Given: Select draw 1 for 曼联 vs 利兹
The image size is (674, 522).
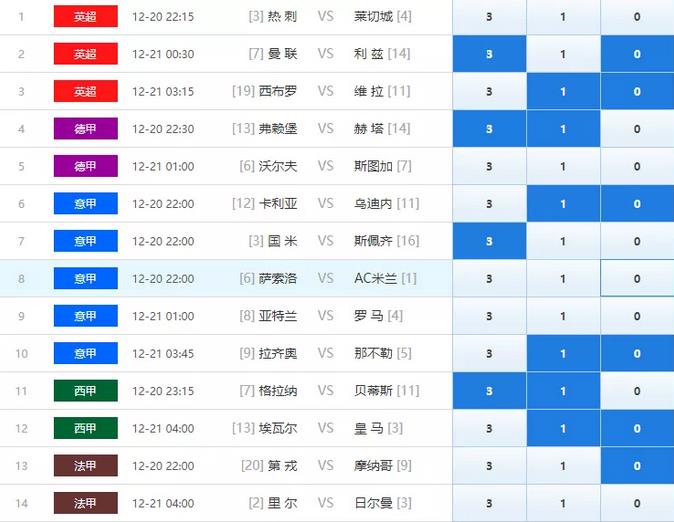Looking at the screenshot, I should pyautogui.click(x=563, y=54).
